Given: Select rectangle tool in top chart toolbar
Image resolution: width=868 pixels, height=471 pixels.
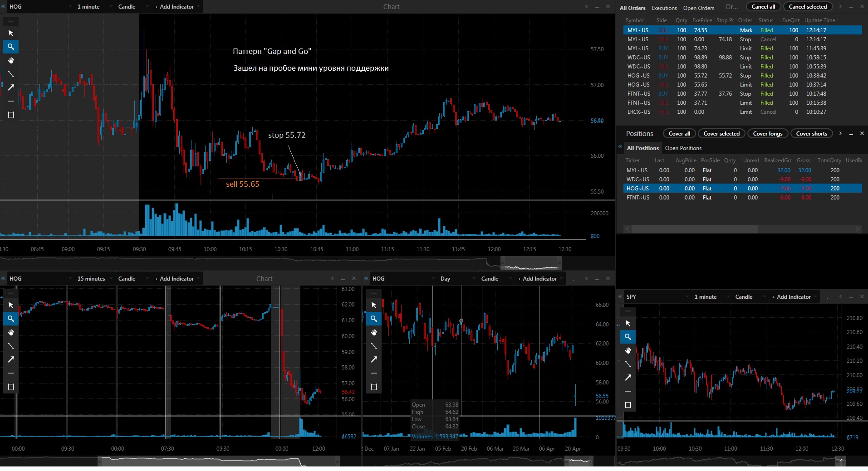Looking at the screenshot, I should pos(11,115).
